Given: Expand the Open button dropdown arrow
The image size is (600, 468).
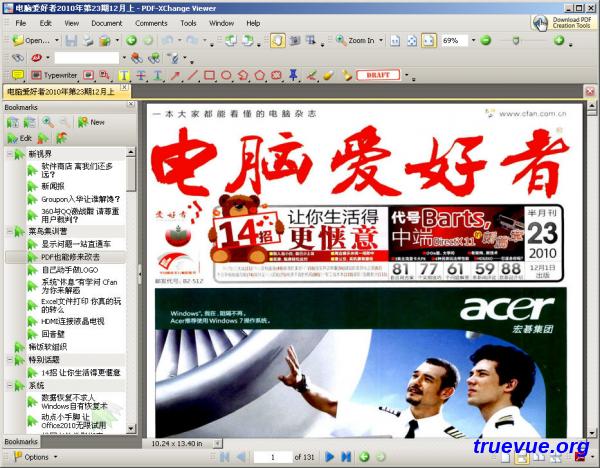Looking at the screenshot, I should tap(57, 40).
